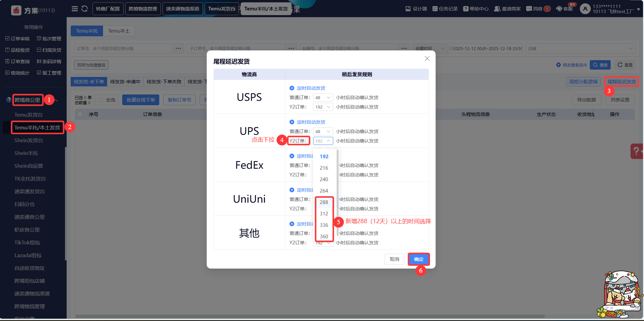
Task: Confirm the dialog with 确定
Action: click(419, 259)
